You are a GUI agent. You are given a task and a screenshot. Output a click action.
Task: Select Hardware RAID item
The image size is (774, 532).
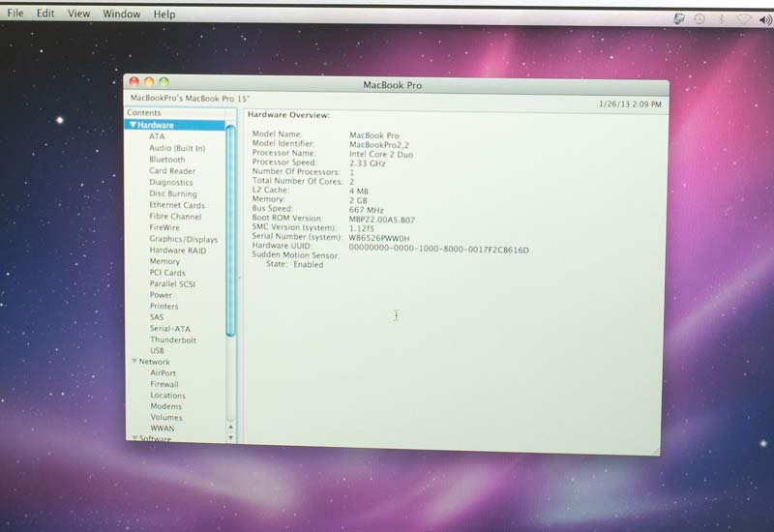[x=178, y=251]
